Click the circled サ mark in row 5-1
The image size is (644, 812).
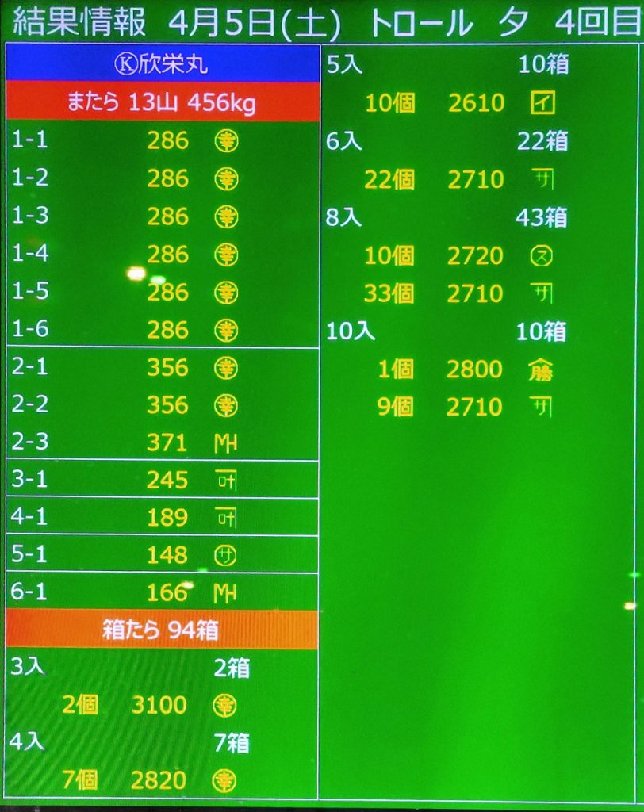coord(226,556)
